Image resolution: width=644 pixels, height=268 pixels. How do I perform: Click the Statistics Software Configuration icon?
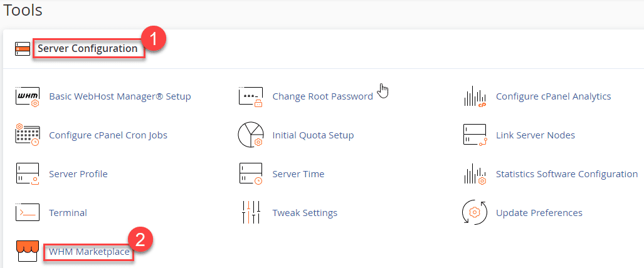tap(475, 173)
